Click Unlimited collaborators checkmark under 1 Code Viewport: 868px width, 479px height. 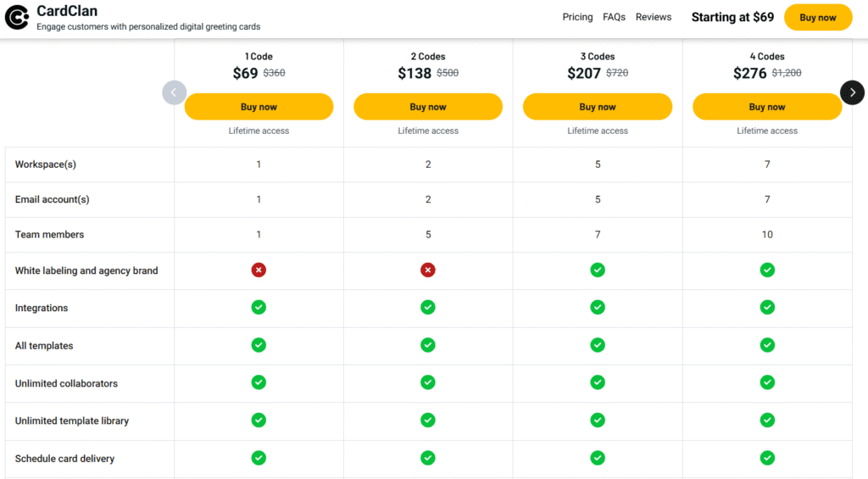tap(259, 382)
